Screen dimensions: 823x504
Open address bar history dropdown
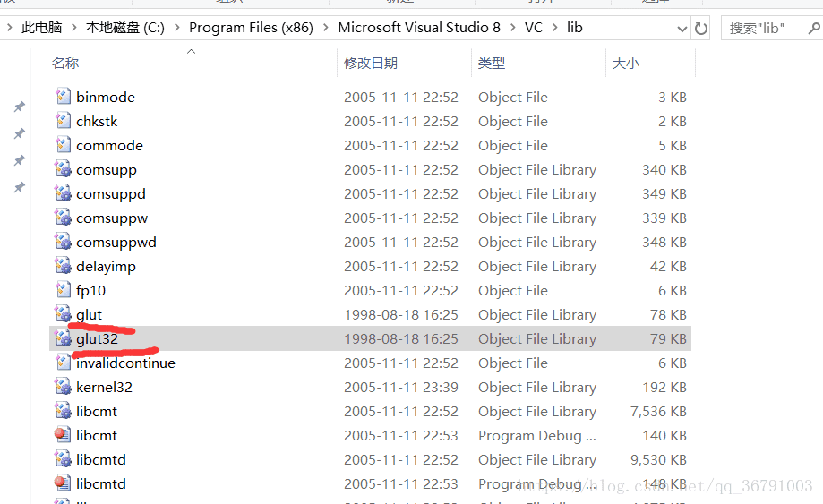682,29
